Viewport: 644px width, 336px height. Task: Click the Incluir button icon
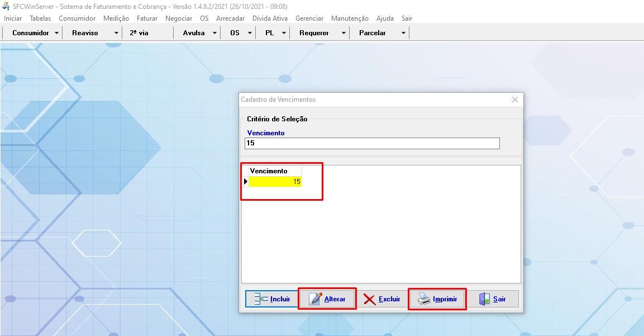click(x=261, y=299)
